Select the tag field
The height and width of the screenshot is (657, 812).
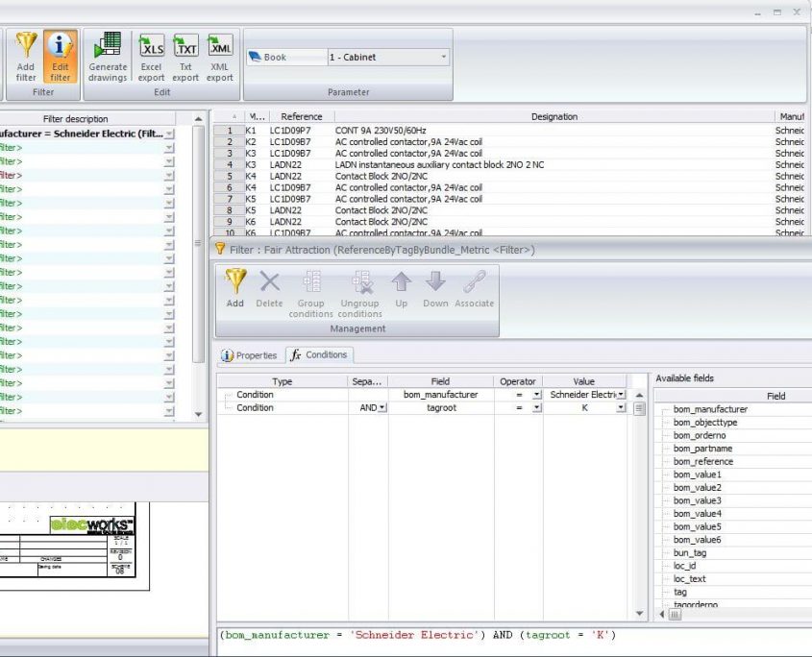[680, 592]
